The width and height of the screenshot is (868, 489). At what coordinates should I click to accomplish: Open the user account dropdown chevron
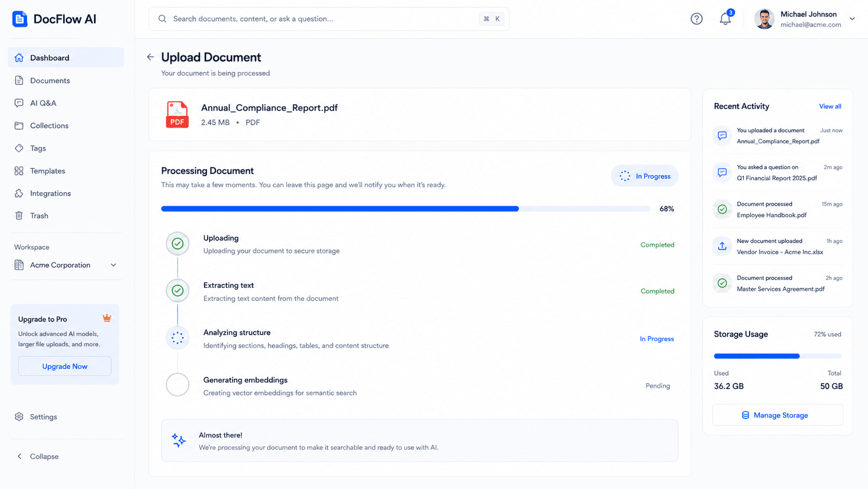pyautogui.click(x=852, y=19)
